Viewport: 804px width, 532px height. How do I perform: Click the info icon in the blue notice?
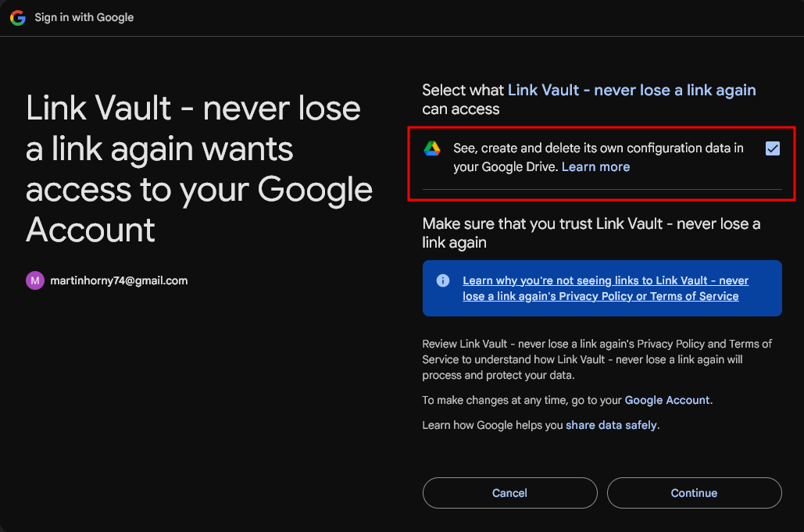pyautogui.click(x=443, y=281)
